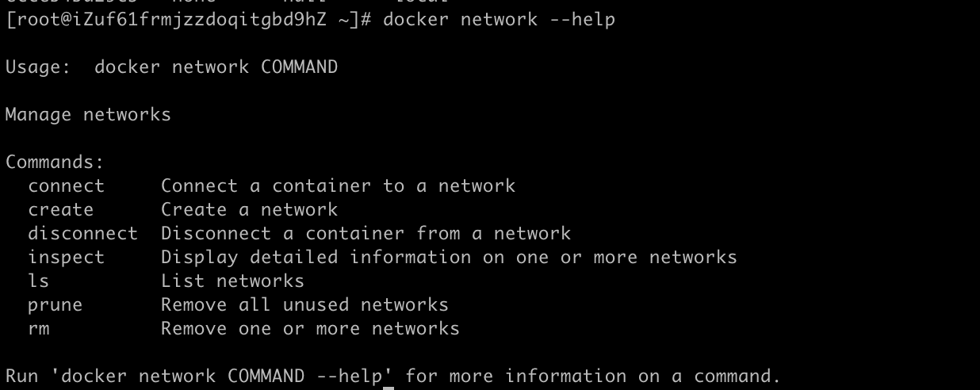
Task: Click the "List networks" description
Action: 232,281
